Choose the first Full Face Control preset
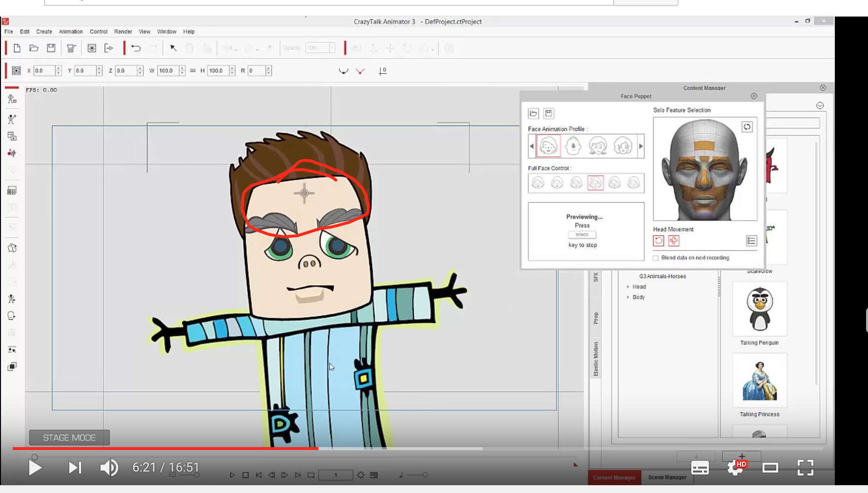868x493 pixels. (538, 183)
